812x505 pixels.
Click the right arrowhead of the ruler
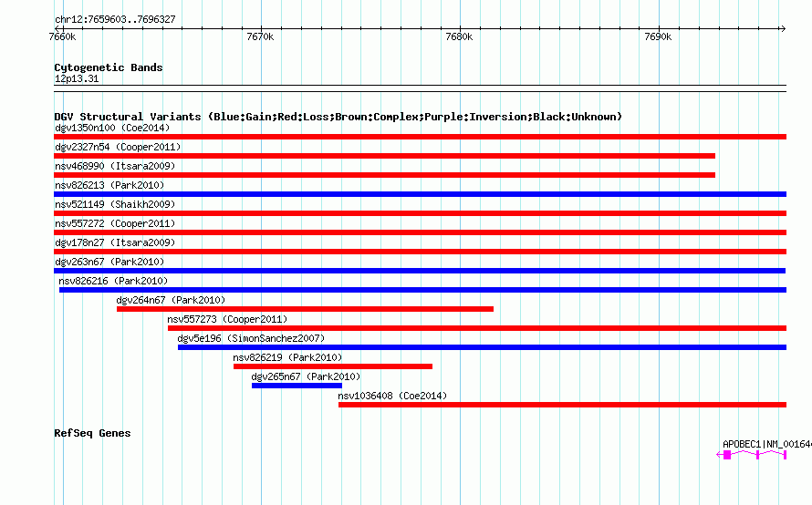point(783,28)
